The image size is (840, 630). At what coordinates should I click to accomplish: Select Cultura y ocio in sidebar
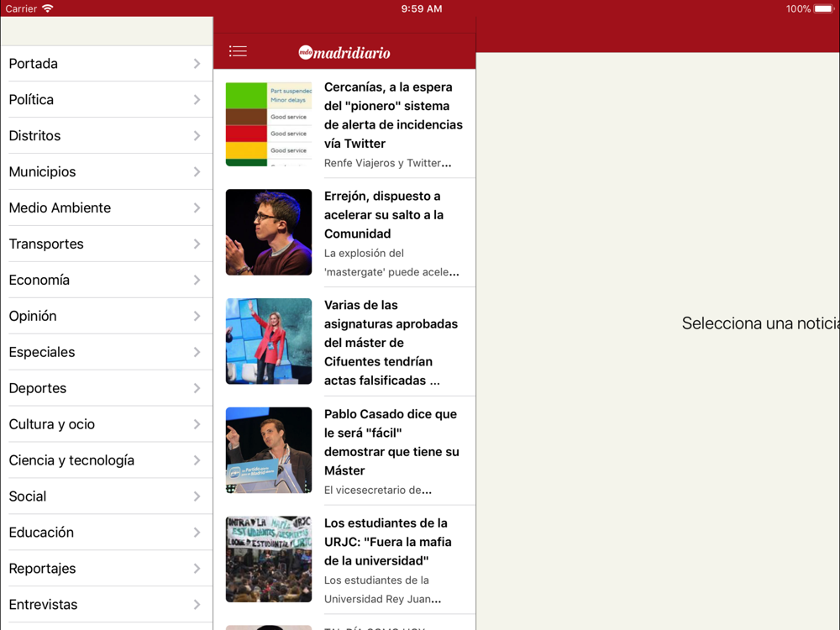pyautogui.click(x=52, y=425)
